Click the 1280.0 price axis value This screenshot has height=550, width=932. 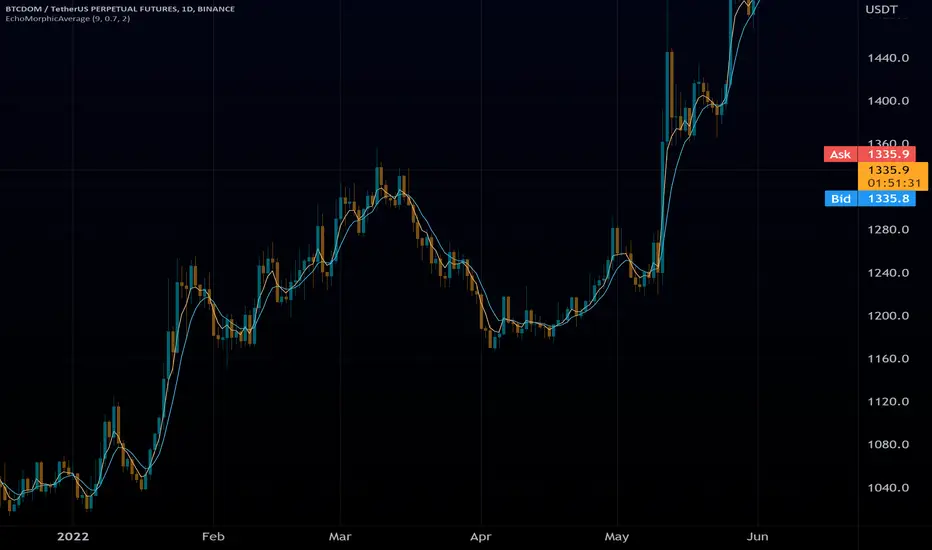point(888,230)
